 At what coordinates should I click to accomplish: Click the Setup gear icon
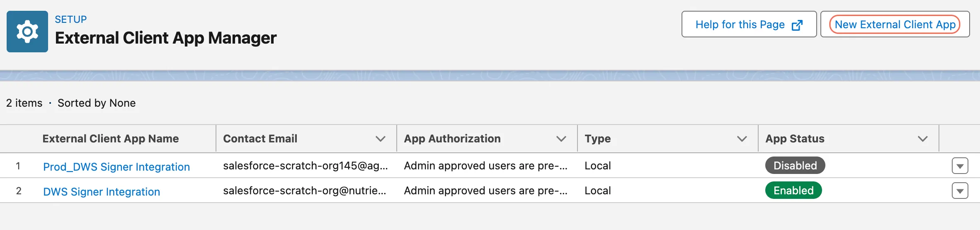(27, 32)
